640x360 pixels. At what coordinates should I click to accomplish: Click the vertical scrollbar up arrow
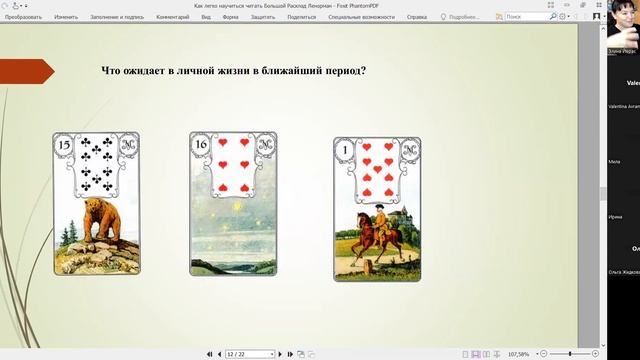pyautogui.click(x=603, y=29)
